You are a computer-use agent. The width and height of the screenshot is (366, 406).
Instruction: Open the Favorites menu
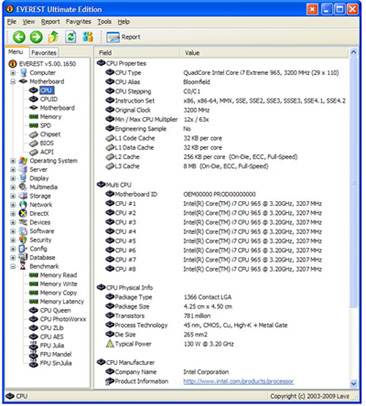click(x=78, y=22)
